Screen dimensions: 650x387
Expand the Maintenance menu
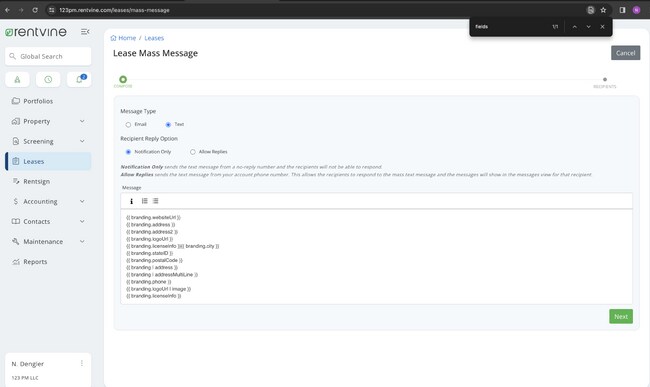pyautogui.click(x=82, y=241)
